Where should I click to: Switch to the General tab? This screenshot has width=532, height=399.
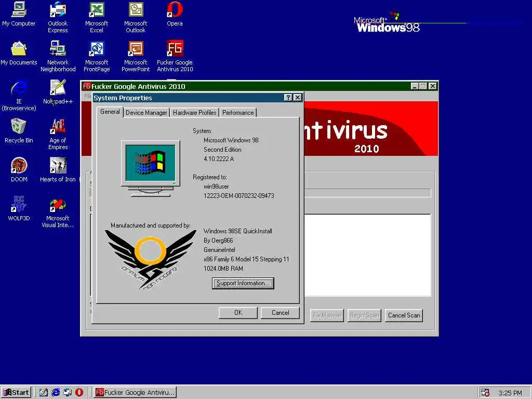tap(110, 112)
